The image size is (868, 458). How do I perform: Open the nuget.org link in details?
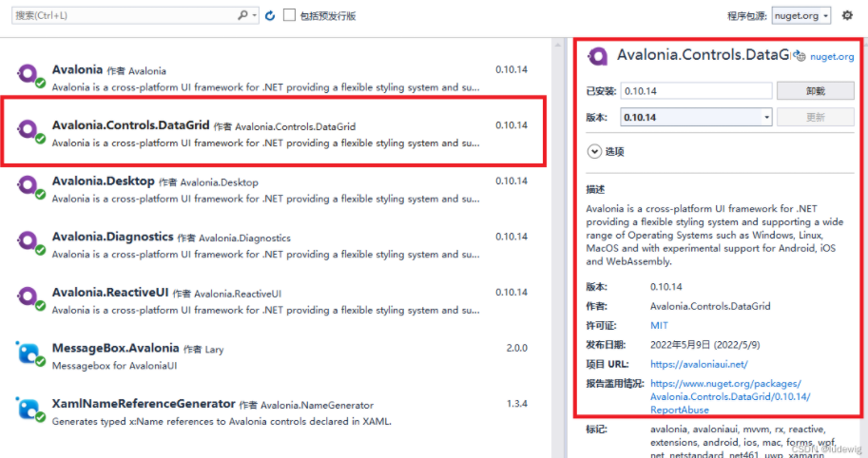pyautogui.click(x=832, y=56)
